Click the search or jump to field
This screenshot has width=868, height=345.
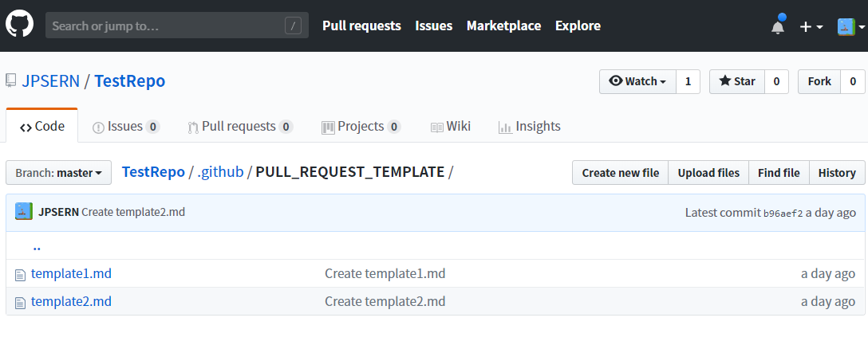(176, 25)
